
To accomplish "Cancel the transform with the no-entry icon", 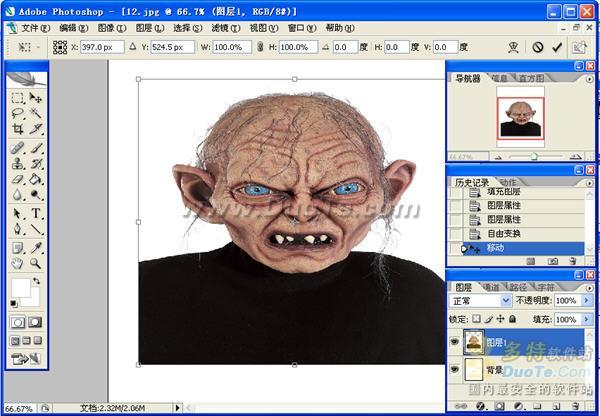I will 538,47.
